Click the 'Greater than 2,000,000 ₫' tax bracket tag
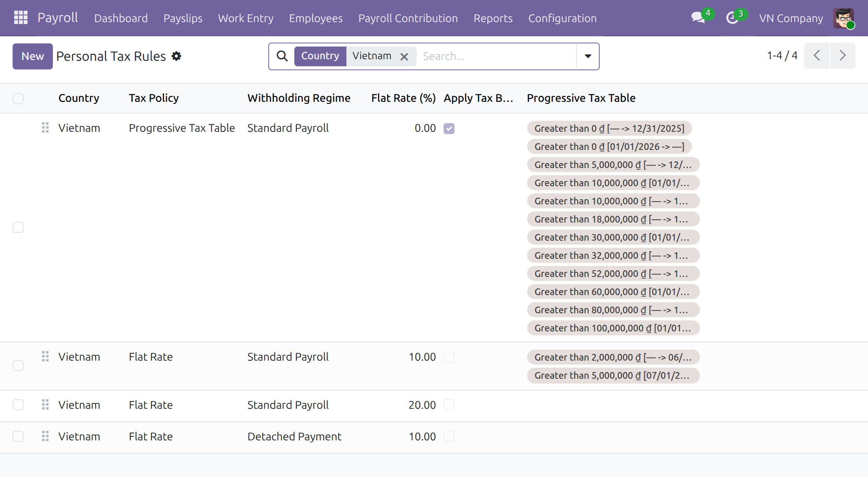This screenshot has height=477, width=868. pyautogui.click(x=613, y=357)
